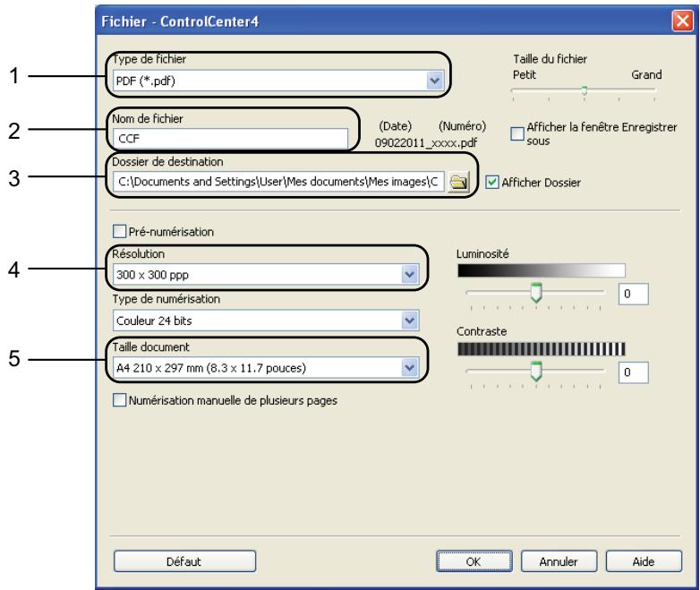Viewport: 700px width, 590px height.
Task: Open help via the Aide button
Action: point(644,561)
